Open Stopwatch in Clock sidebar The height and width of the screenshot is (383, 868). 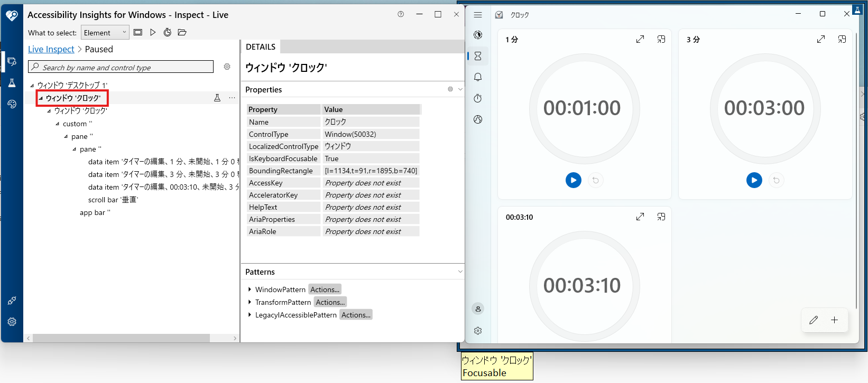pyautogui.click(x=478, y=98)
